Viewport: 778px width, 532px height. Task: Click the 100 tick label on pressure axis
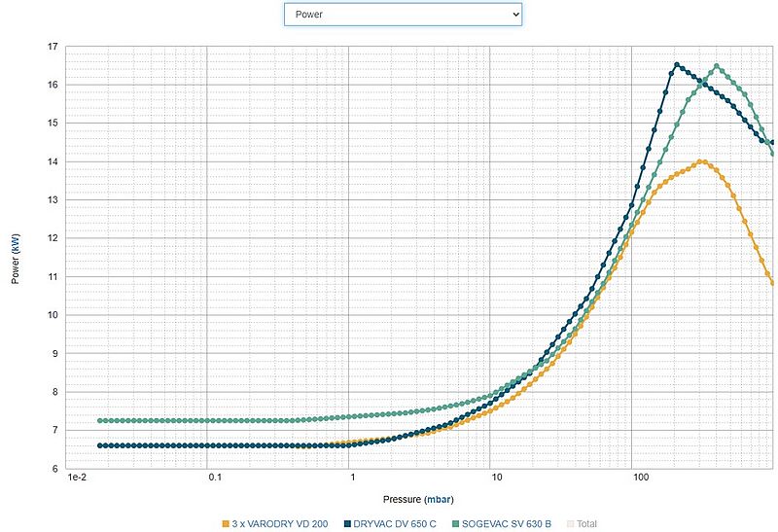[639, 479]
